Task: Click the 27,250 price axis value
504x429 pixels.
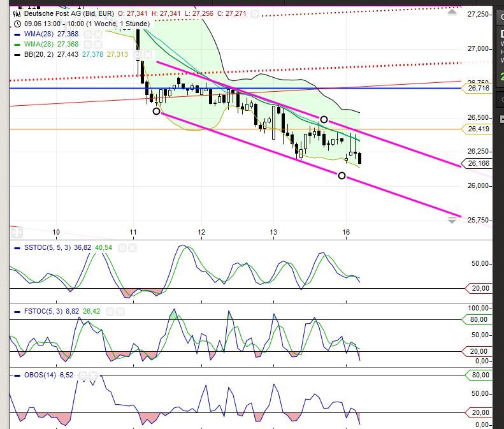Action: click(479, 14)
